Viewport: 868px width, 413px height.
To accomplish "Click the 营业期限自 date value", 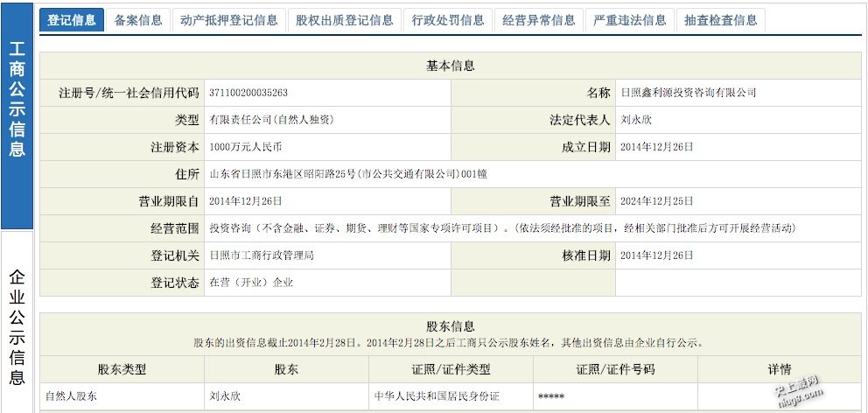I will [x=246, y=201].
